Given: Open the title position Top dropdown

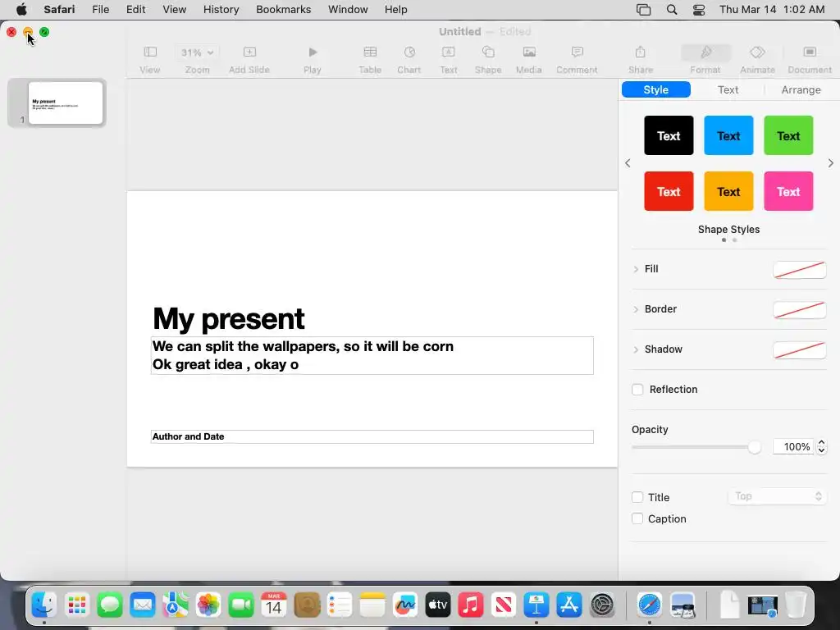Looking at the screenshot, I should click(777, 496).
